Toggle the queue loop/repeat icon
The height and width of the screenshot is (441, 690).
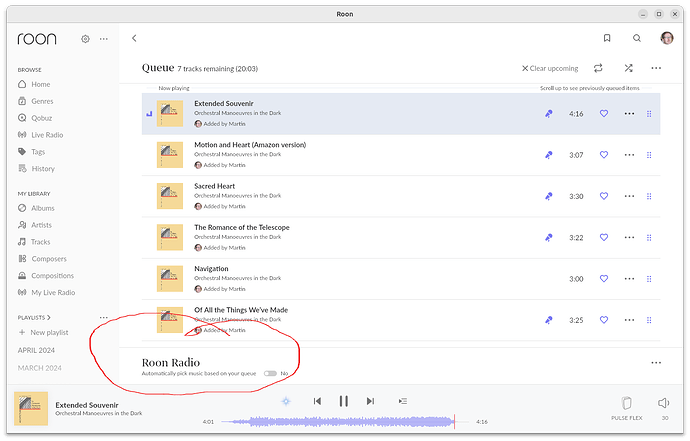[x=598, y=68]
